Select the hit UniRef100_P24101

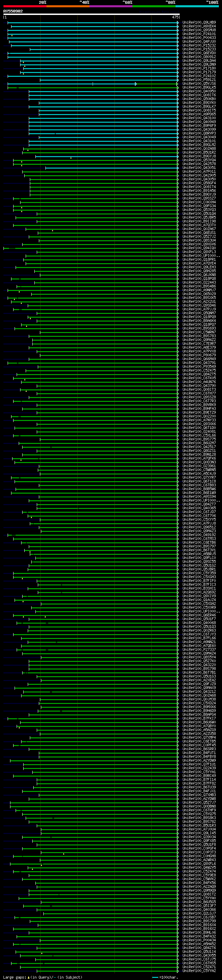click(x=199, y=34)
